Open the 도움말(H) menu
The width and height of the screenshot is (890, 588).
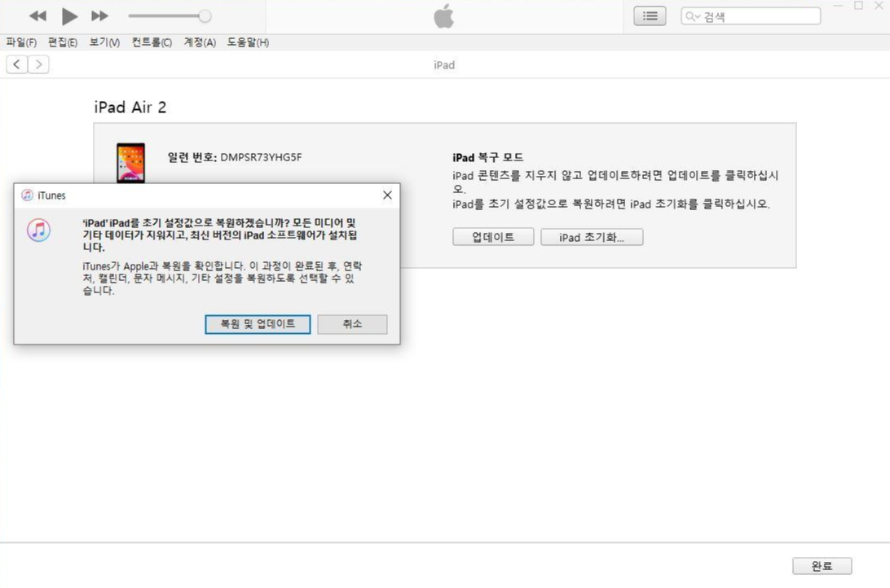[x=248, y=42]
